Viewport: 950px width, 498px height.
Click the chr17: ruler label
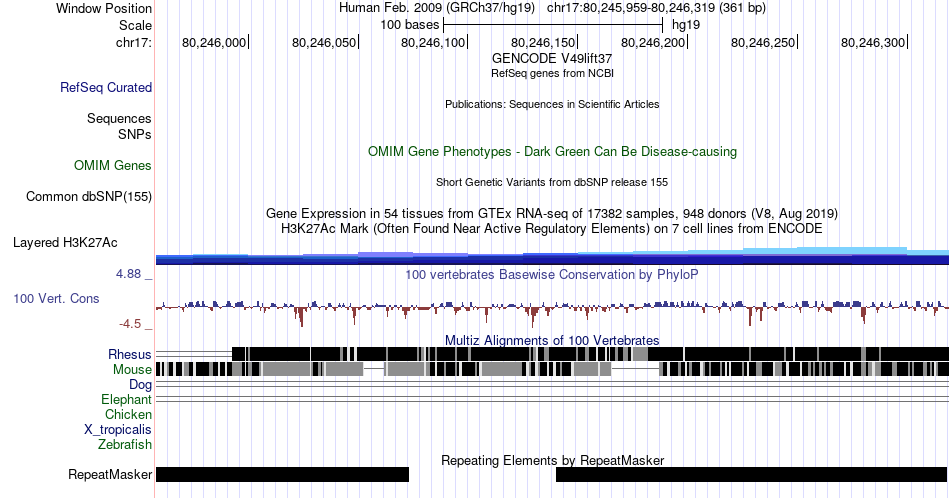134,42
